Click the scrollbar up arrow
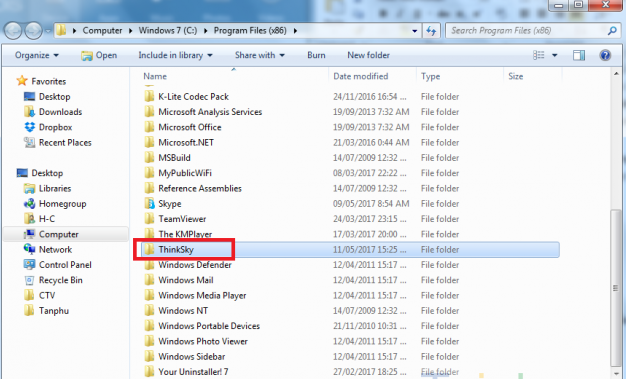 616,74
